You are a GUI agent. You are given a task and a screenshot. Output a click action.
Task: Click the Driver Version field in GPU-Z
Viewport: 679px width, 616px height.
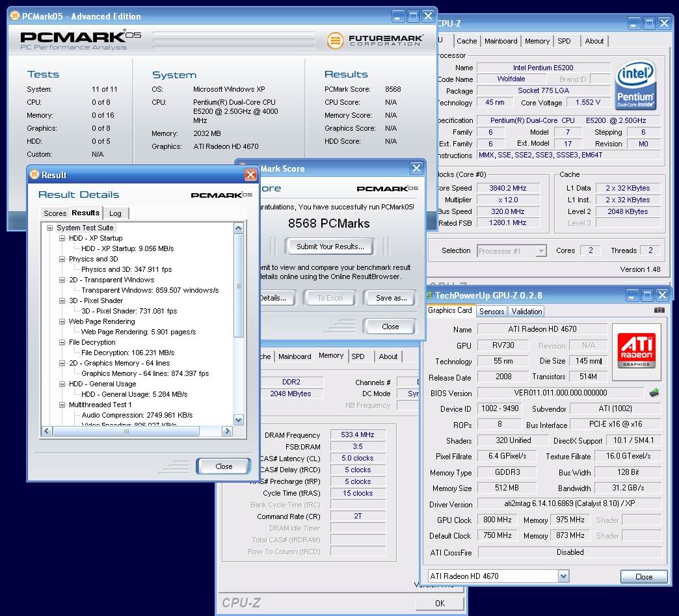[x=570, y=503]
